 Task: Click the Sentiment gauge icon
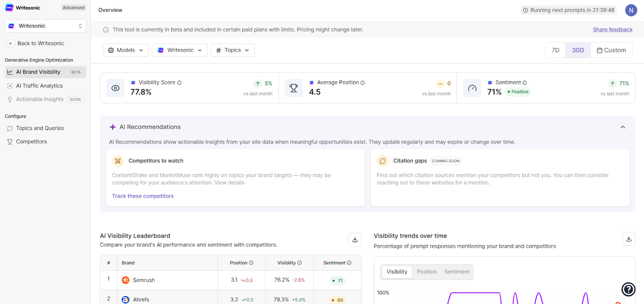472,88
